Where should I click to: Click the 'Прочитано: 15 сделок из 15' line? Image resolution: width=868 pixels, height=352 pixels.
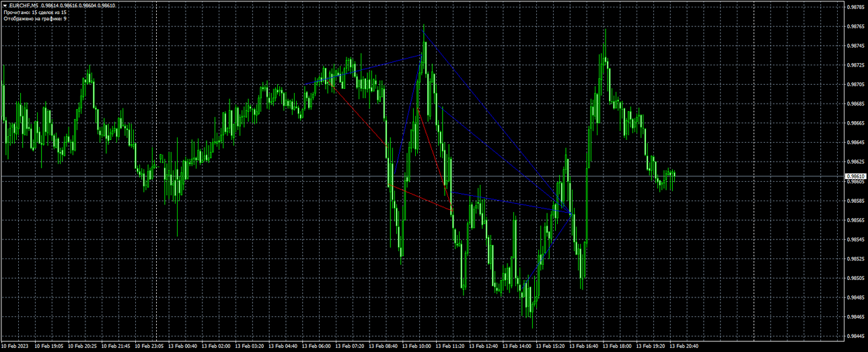click(35, 12)
